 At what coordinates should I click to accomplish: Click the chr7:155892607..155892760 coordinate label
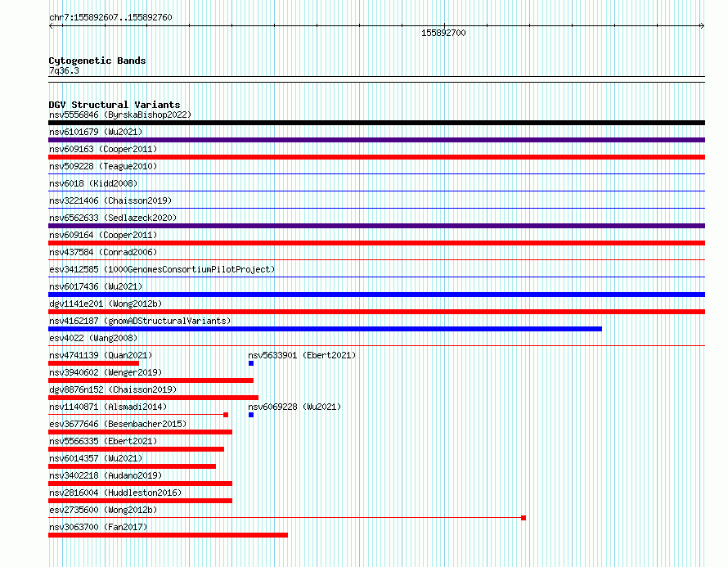tap(110, 17)
